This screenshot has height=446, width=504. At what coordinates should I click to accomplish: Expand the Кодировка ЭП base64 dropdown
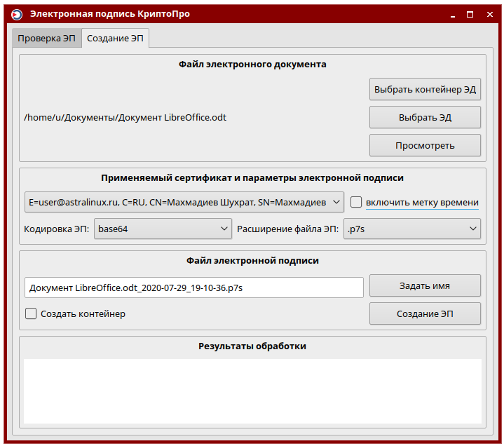coord(163,229)
